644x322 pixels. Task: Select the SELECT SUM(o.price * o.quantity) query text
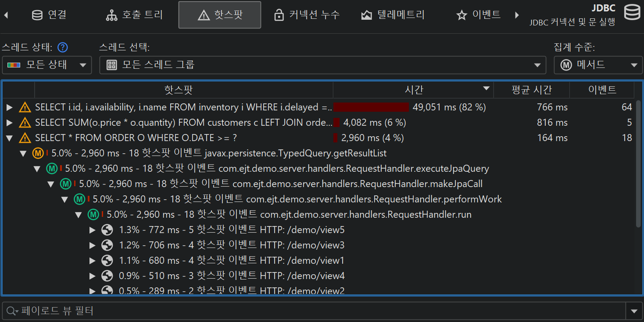click(x=183, y=123)
